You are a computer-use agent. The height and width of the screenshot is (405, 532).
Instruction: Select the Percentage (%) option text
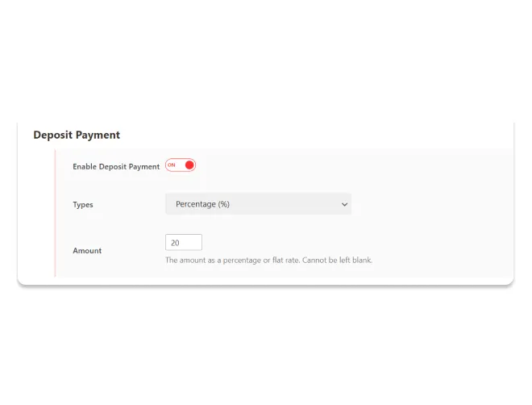click(x=202, y=204)
